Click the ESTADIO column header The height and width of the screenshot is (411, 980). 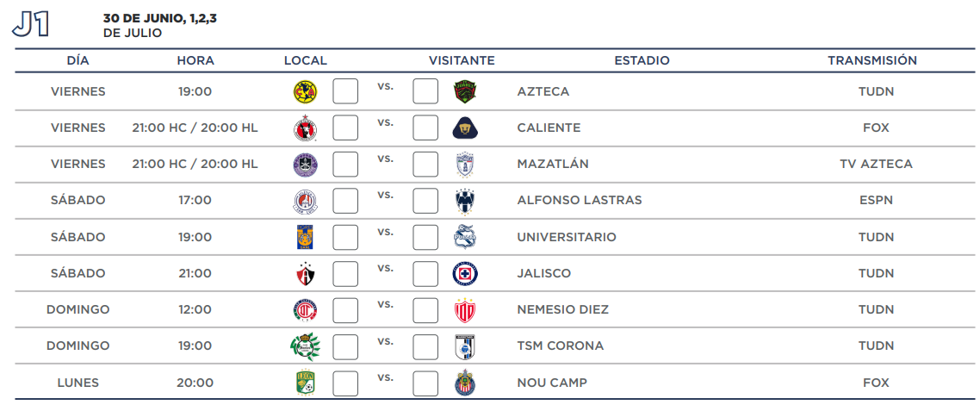(642, 60)
